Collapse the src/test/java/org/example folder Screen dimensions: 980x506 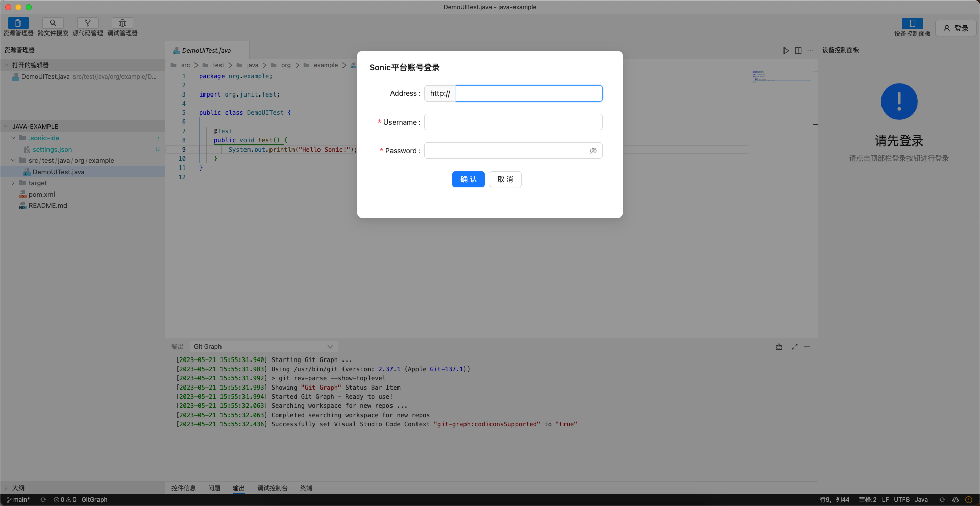[13, 160]
